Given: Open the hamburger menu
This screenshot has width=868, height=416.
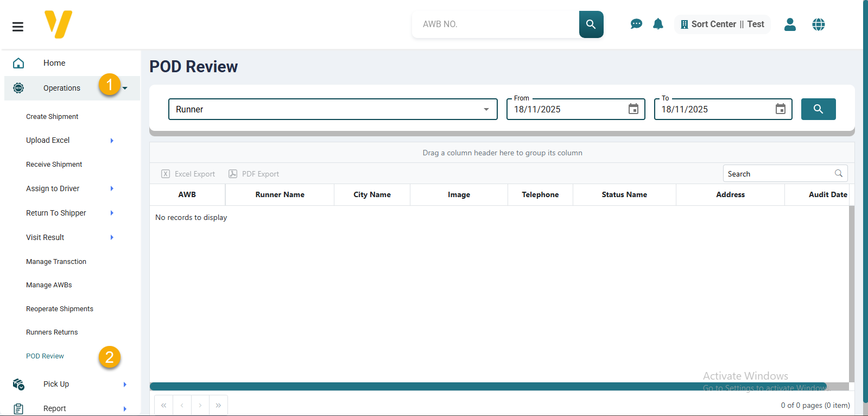Looking at the screenshot, I should (x=18, y=27).
